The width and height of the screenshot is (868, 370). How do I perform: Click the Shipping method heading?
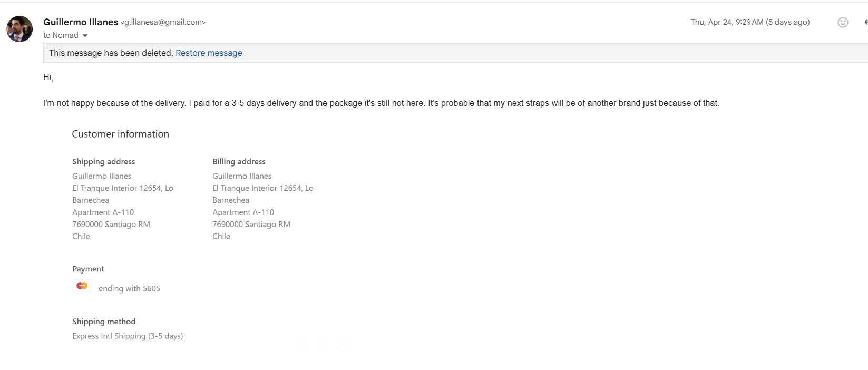pos(104,322)
